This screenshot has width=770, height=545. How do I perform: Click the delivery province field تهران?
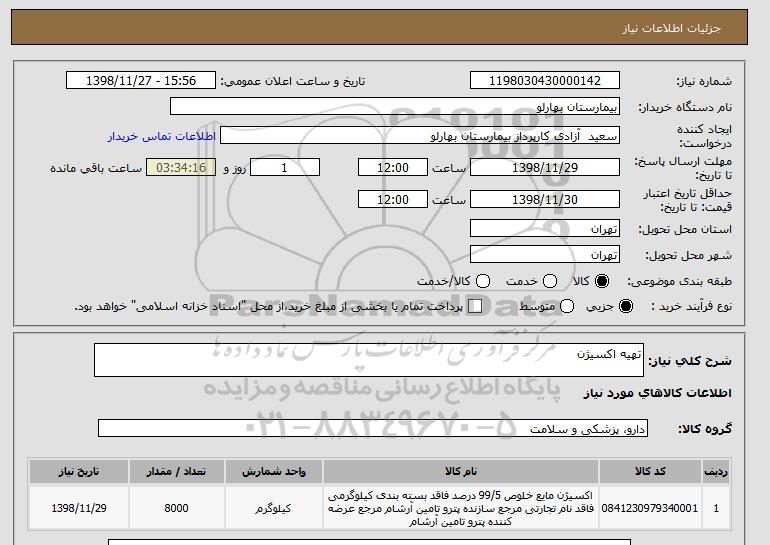(545, 228)
